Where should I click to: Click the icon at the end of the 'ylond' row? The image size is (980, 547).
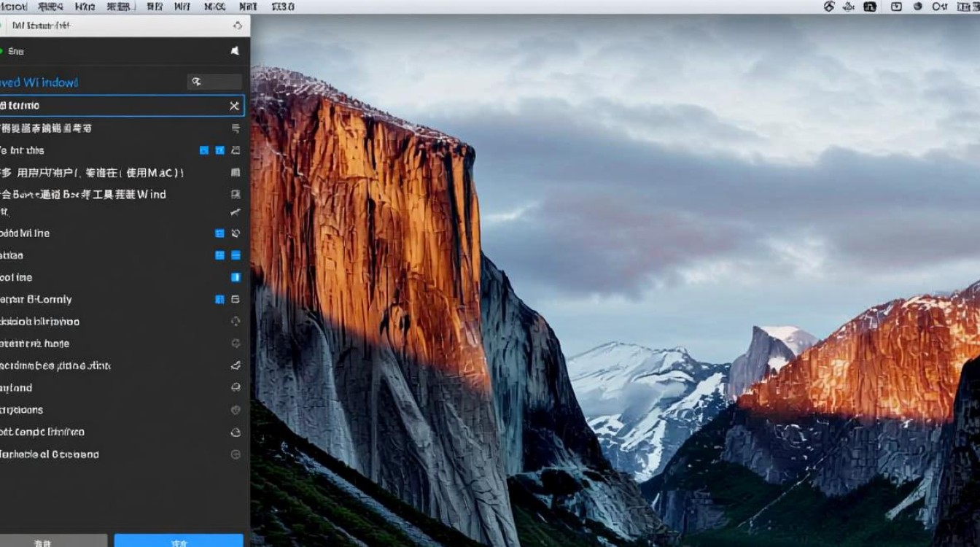pos(236,388)
